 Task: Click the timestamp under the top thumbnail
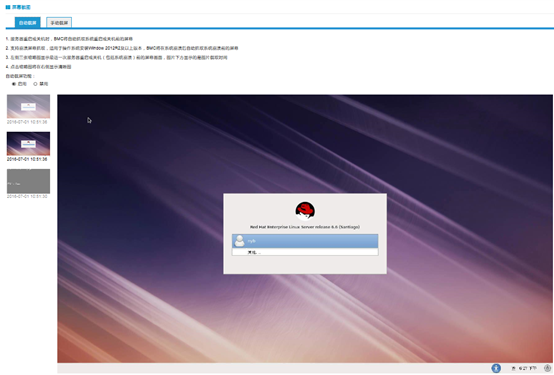pyautogui.click(x=27, y=122)
